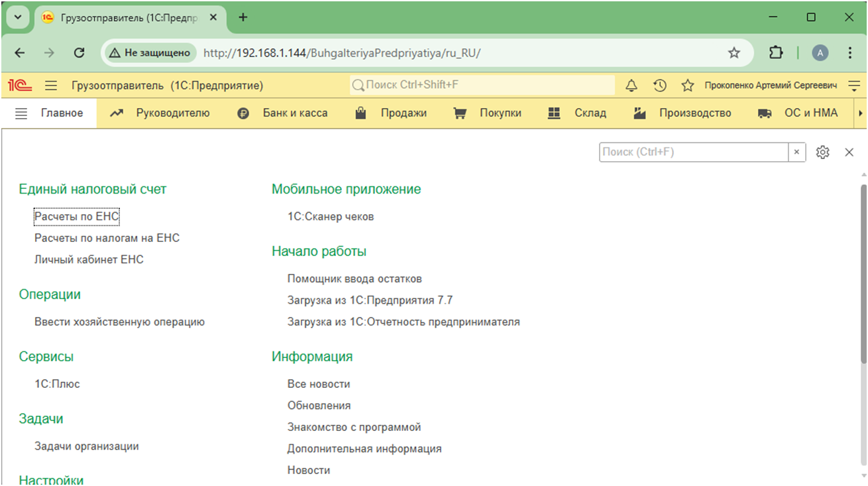The width and height of the screenshot is (868, 486).
Task: Open history clock icon
Action: [x=659, y=86]
